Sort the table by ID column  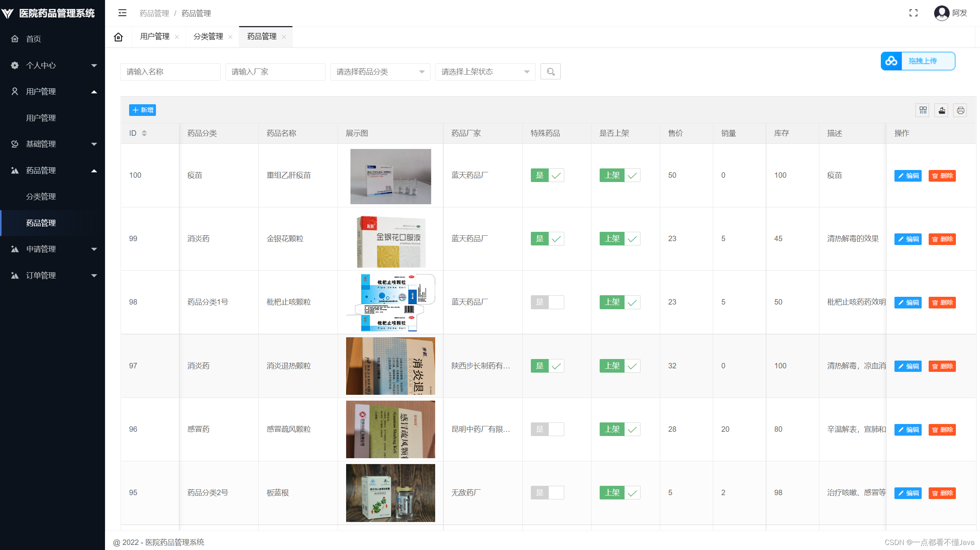coord(144,133)
